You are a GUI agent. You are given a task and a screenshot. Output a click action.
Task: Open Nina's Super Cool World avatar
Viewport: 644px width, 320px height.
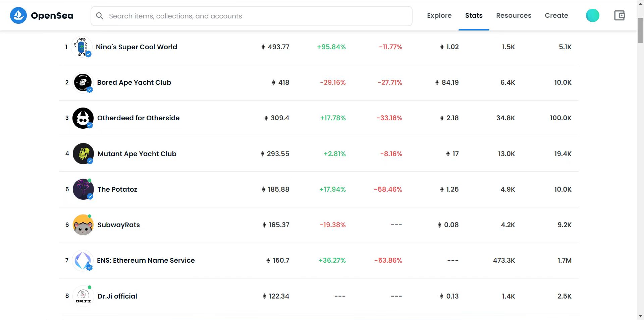(x=82, y=47)
